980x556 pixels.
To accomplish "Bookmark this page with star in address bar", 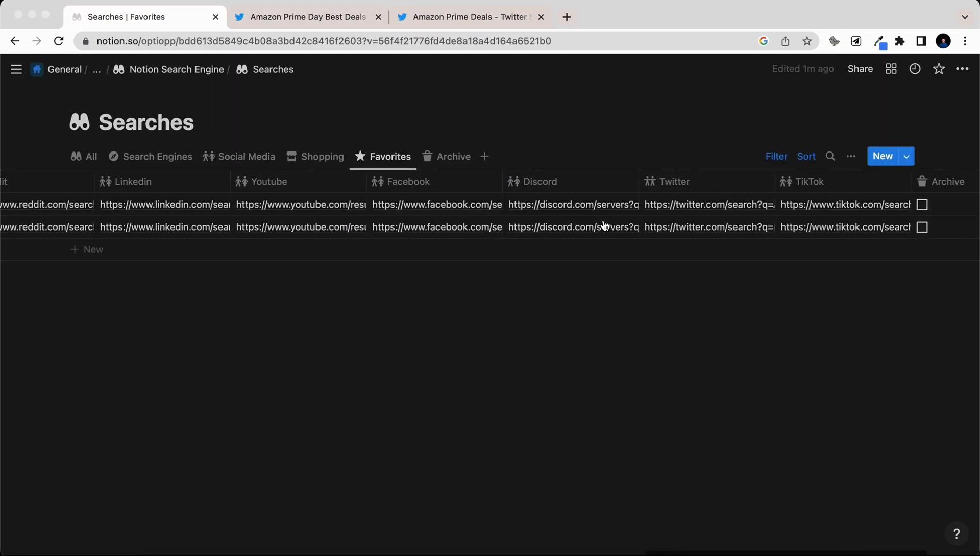I will pos(807,41).
